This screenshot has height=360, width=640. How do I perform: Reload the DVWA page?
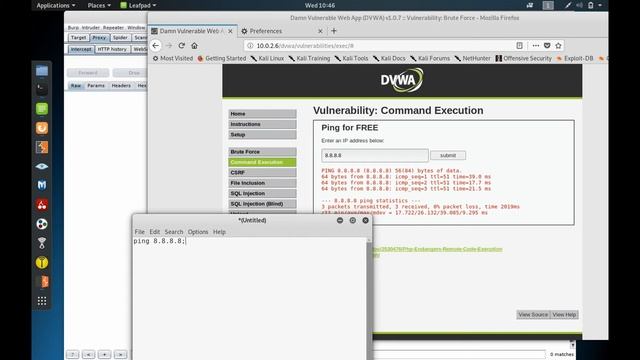(182, 46)
